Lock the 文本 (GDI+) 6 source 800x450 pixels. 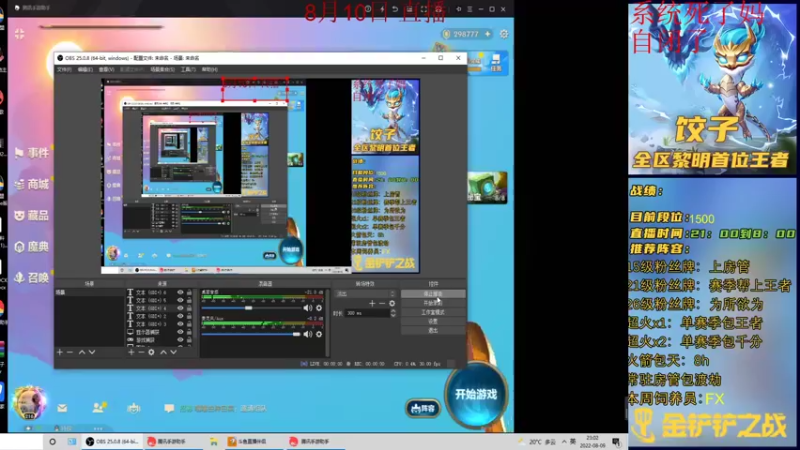point(189,292)
